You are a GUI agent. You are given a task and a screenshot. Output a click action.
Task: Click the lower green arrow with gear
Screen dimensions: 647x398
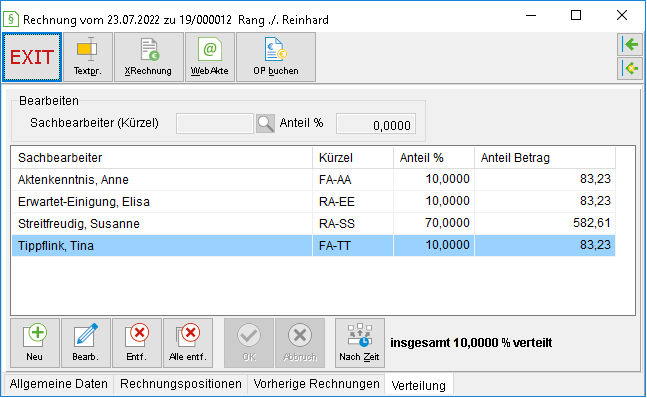(x=630, y=68)
